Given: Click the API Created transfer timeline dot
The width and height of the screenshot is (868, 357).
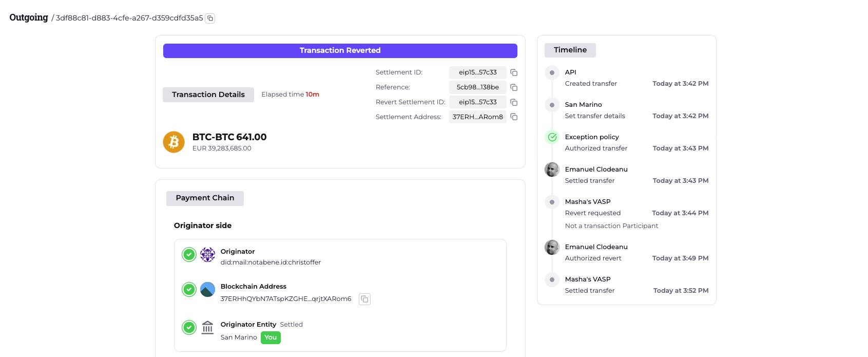Looking at the screenshot, I should (x=552, y=72).
